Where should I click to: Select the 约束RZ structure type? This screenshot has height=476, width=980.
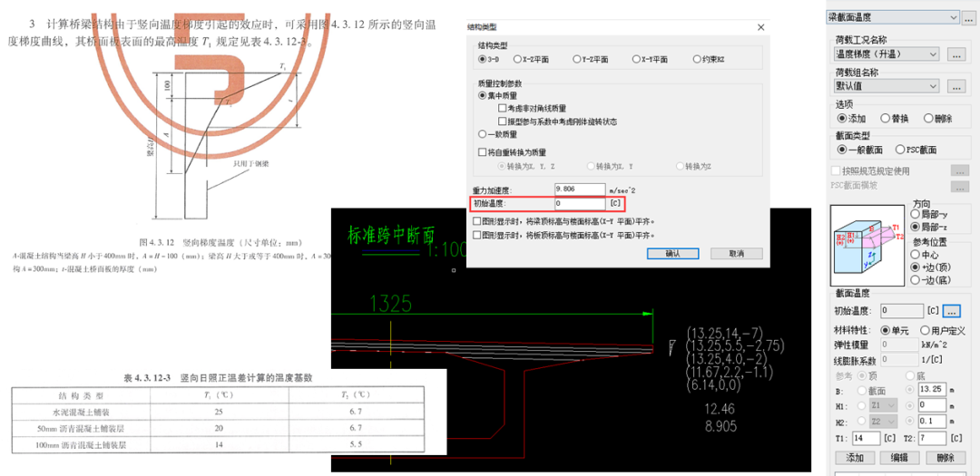pyautogui.click(x=697, y=59)
